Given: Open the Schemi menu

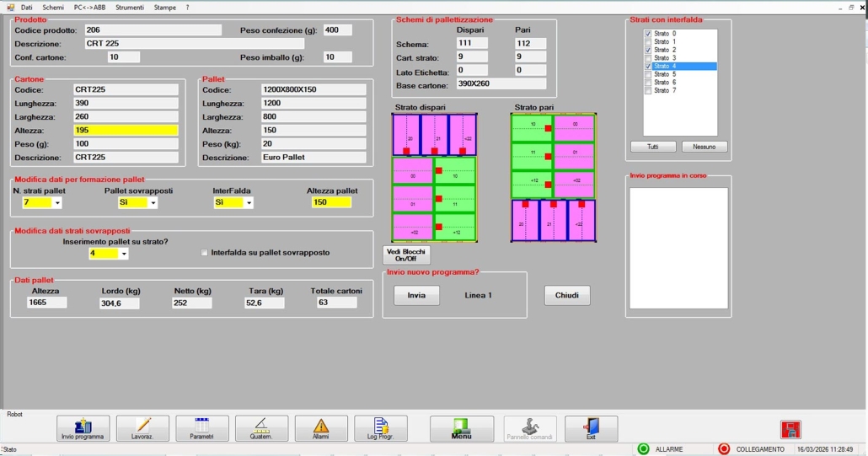Looking at the screenshot, I should (x=53, y=7).
